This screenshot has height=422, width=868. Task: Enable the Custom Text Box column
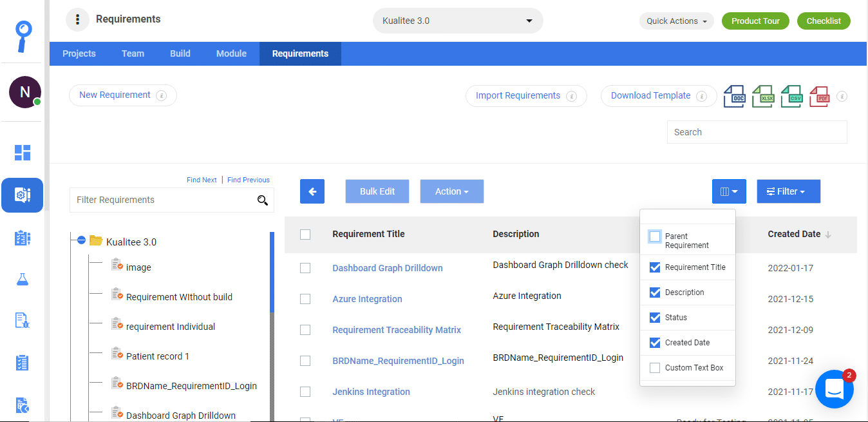point(655,367)
